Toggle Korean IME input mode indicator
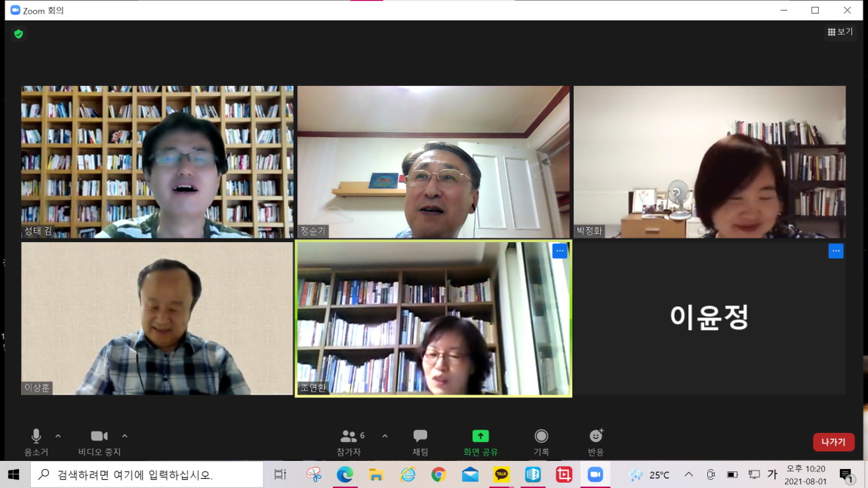 coord(772,474)
